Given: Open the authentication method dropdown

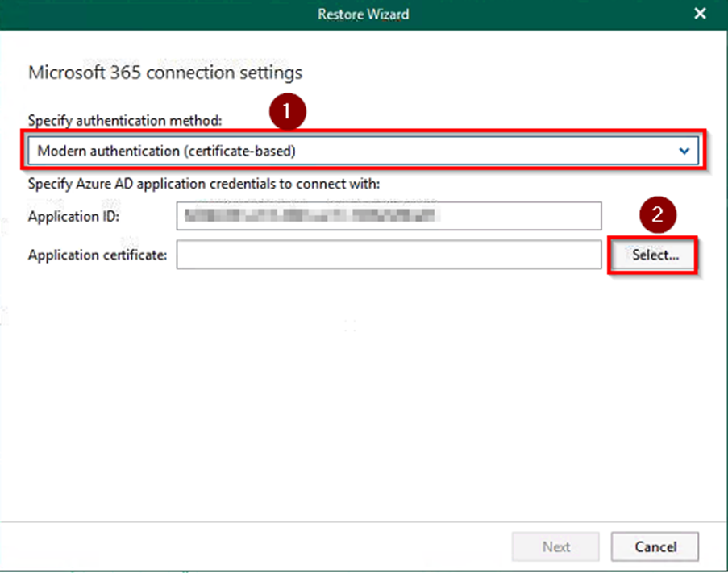Looking at the screenshot, I should [363, 151].
